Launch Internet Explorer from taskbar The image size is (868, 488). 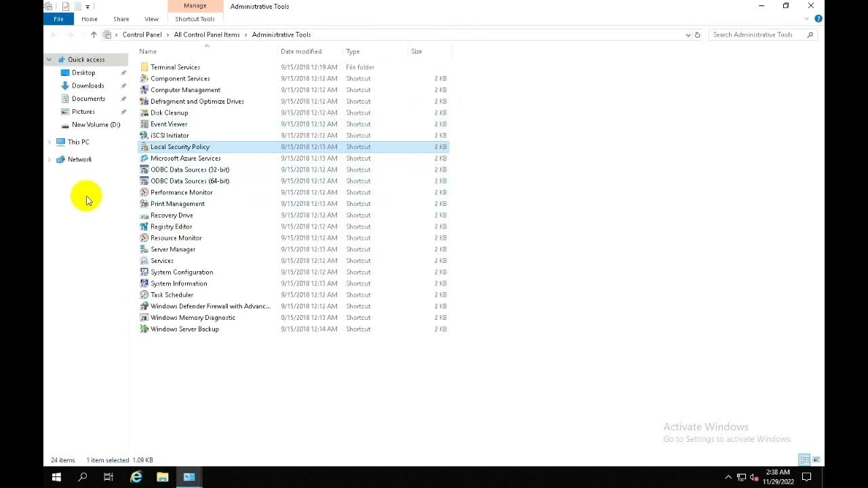coord(136,477)
